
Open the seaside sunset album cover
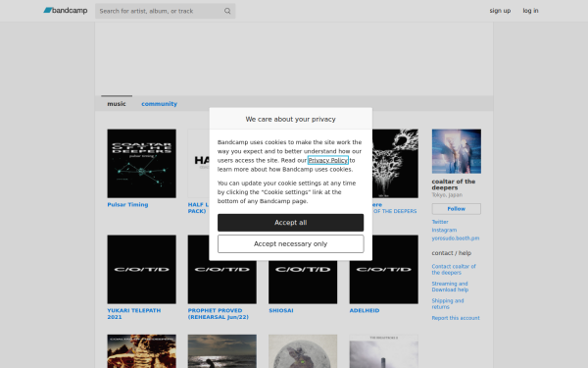pyautogui.click(x=222, y=351)
